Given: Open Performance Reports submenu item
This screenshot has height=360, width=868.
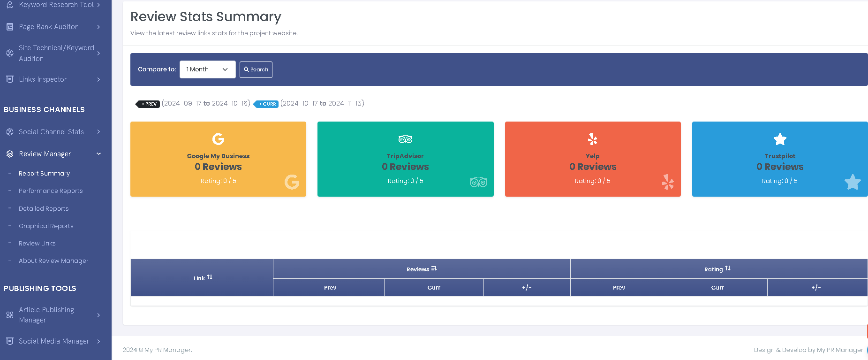Looking at the screenshot, I should [x=51, y=191].
